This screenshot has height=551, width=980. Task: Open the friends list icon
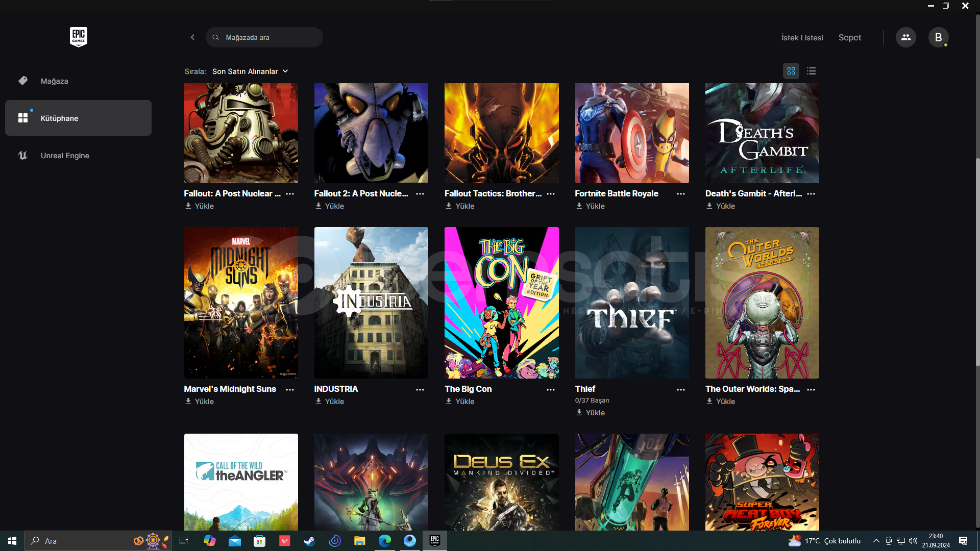coord(905,37)
